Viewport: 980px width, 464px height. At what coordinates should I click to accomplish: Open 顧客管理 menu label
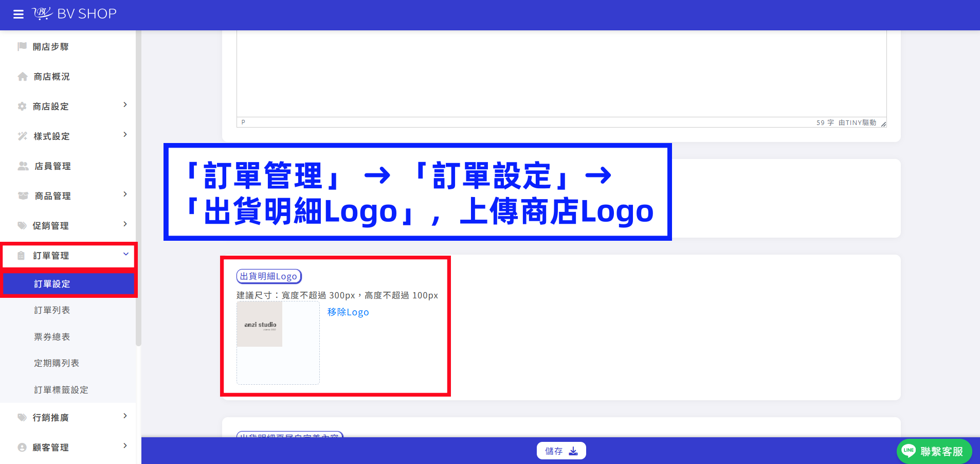51,448
